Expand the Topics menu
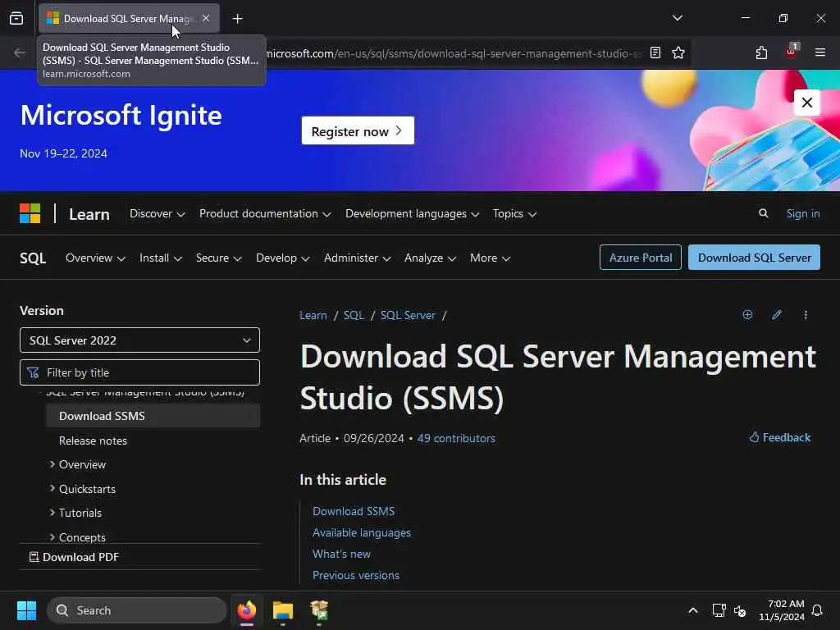Viewport: 840px width, 630px height. tap(514, 214)
